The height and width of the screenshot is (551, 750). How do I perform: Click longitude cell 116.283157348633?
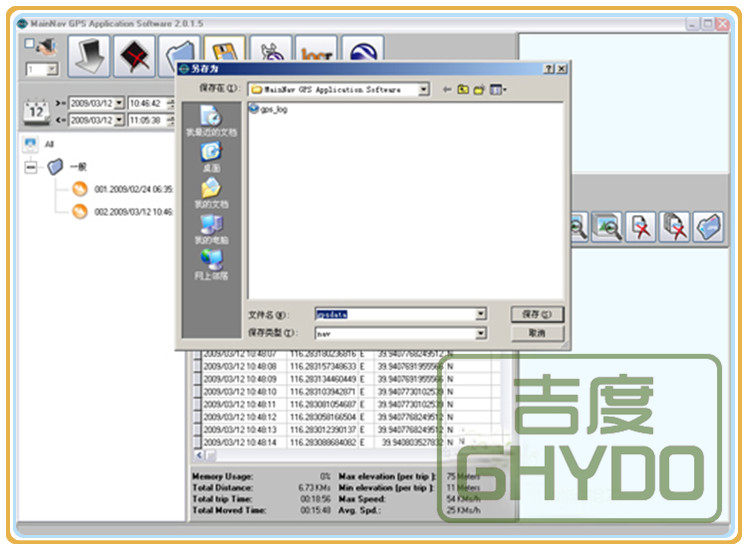click(323, 366)
